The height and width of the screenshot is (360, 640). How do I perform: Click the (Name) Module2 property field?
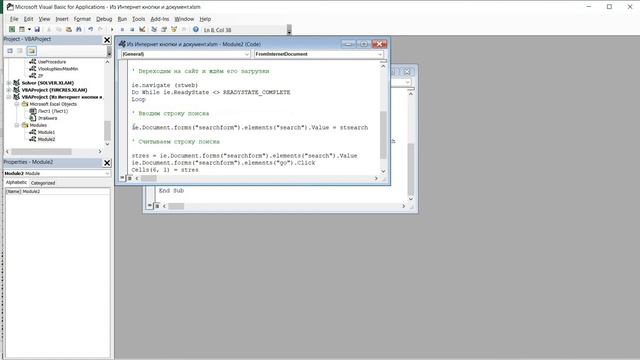(x=57, y=191)
